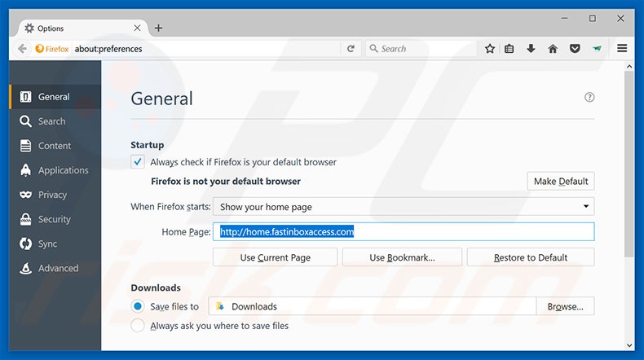Click Use Current Page button
The height and width of the screenshot is (360, 644).
276,257
